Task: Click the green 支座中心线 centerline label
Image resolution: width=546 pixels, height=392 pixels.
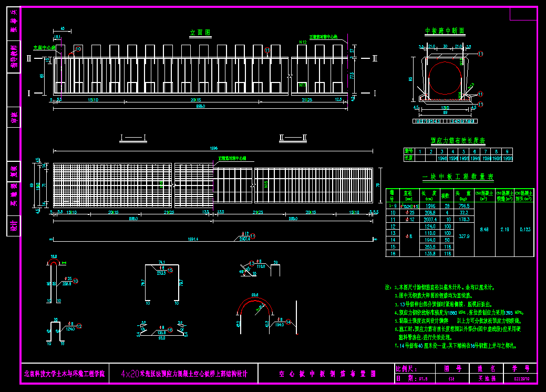Action: click(45, 47)
